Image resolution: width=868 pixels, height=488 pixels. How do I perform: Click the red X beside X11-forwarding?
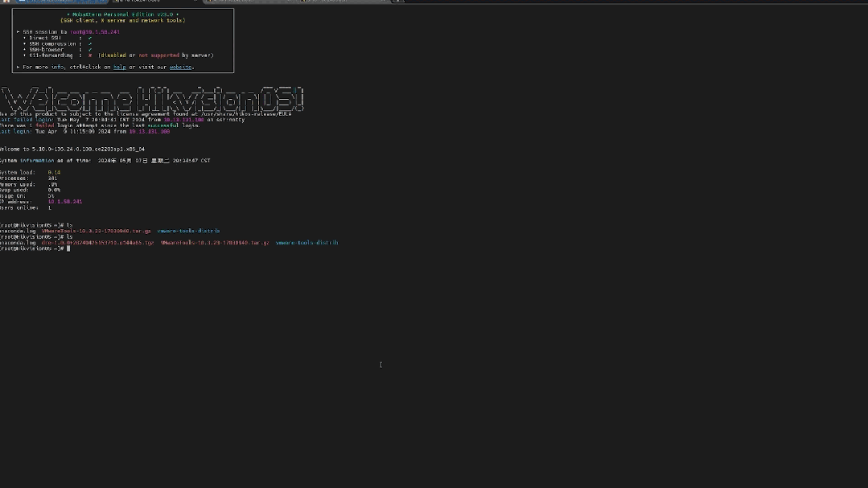coord(90,55)
